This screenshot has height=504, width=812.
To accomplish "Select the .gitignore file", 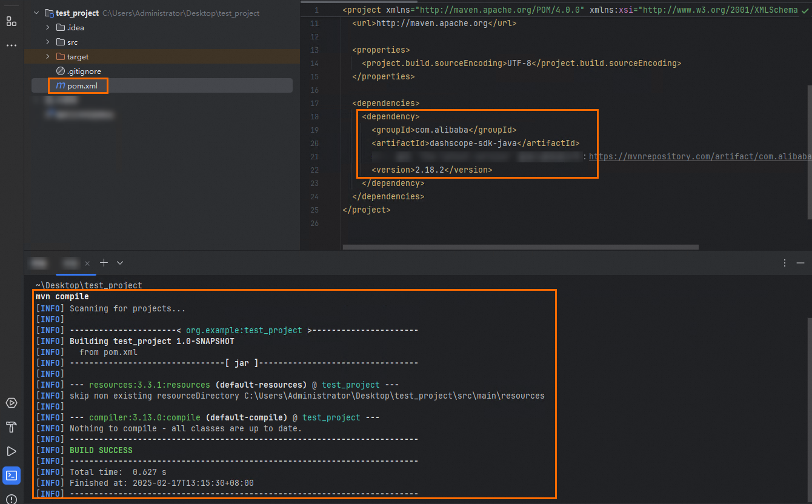I will pos(84,71).
